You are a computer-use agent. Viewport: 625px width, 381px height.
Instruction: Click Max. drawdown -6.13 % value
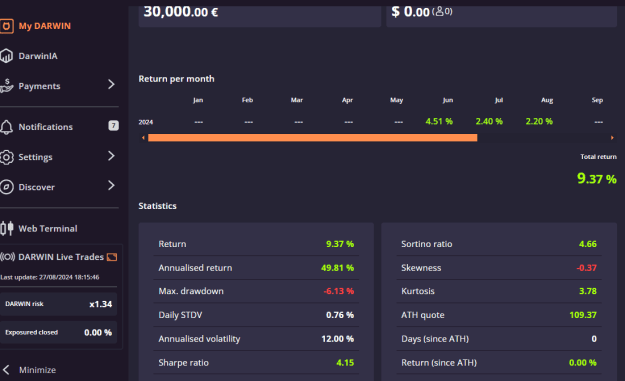click(x=338, y=291)
